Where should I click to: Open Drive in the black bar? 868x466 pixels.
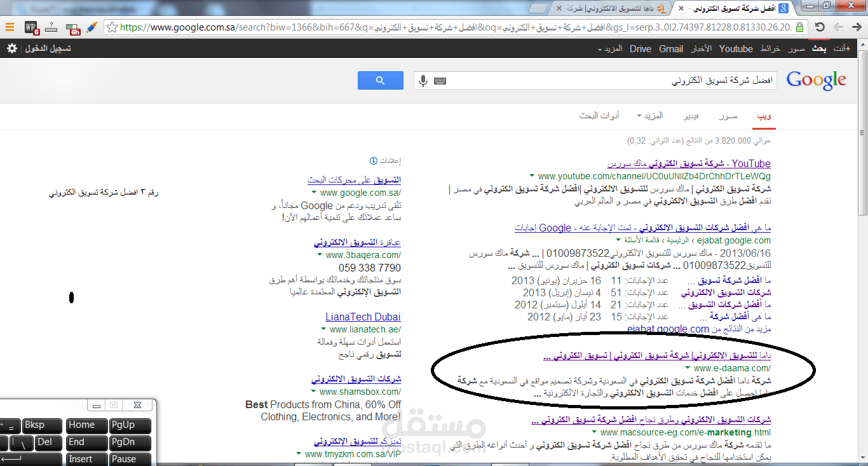click(641, 49)
